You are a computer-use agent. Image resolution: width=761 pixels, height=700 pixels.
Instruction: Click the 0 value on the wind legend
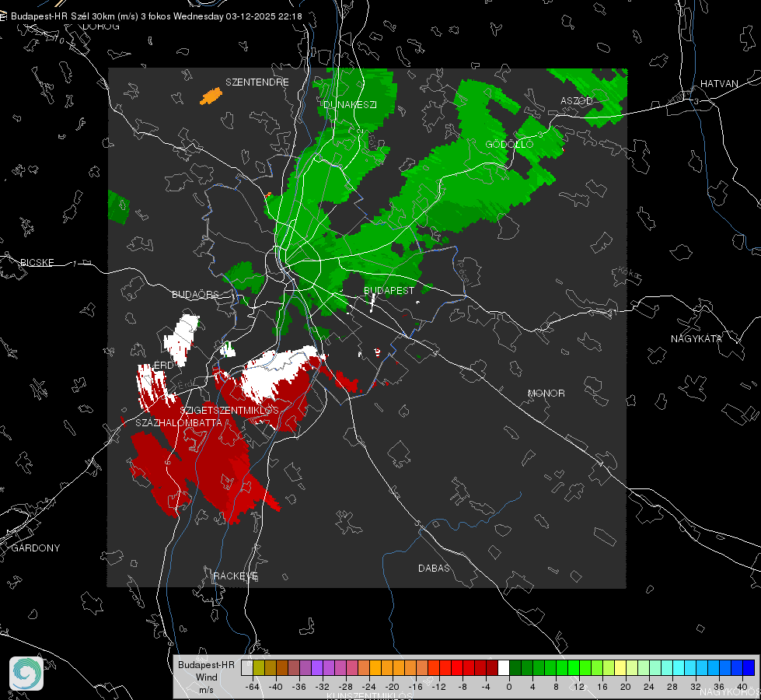pos(508,687)
